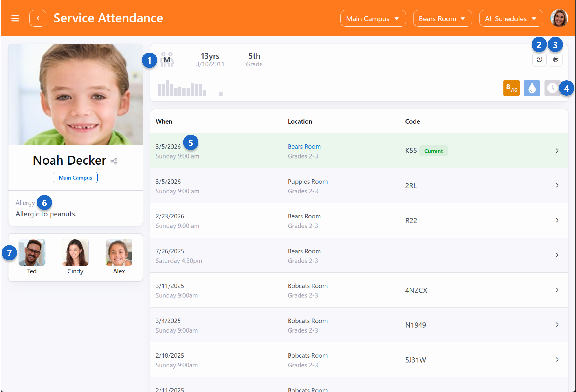Click the gender M icon
The image size is (576, 392).
click(167, 59)
